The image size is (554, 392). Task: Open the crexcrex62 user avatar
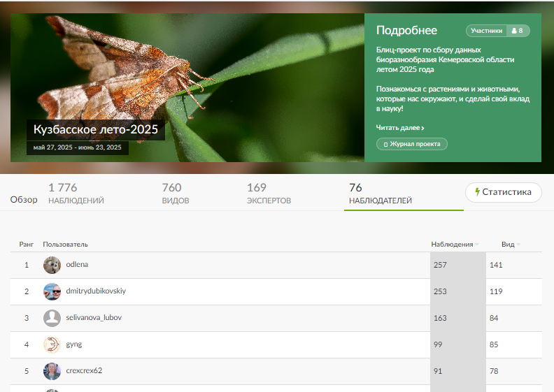click(52, 371)
